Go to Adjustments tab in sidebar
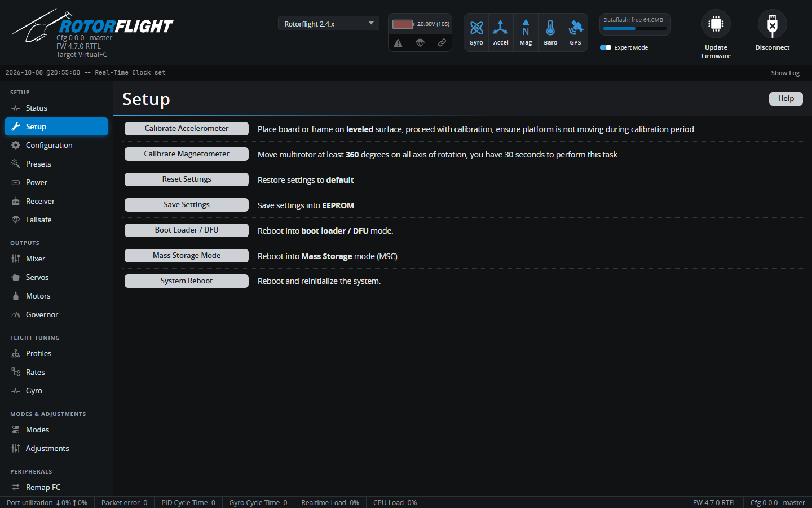 click(56, 448)
